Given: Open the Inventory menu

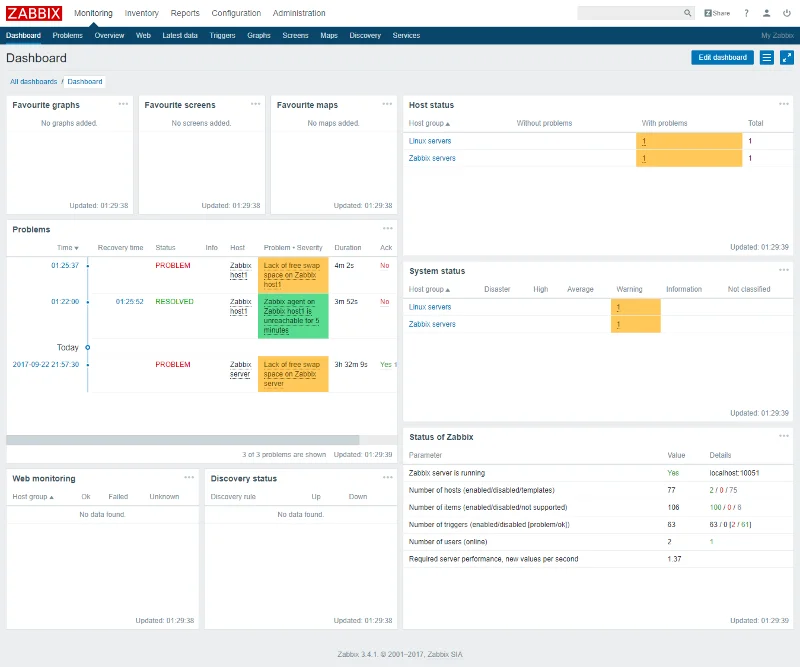Looking at the screenshot, I should [x=141, y=13].
